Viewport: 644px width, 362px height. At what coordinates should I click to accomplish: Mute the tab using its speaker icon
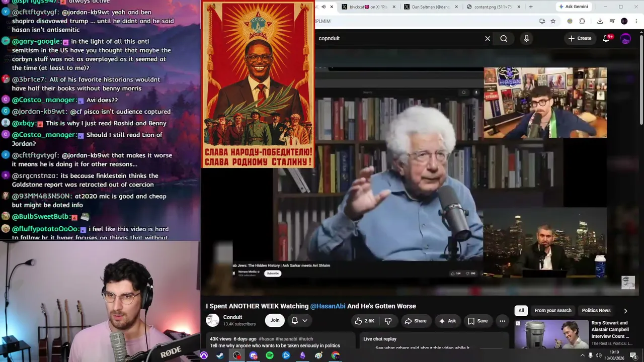tap(324, 7)
